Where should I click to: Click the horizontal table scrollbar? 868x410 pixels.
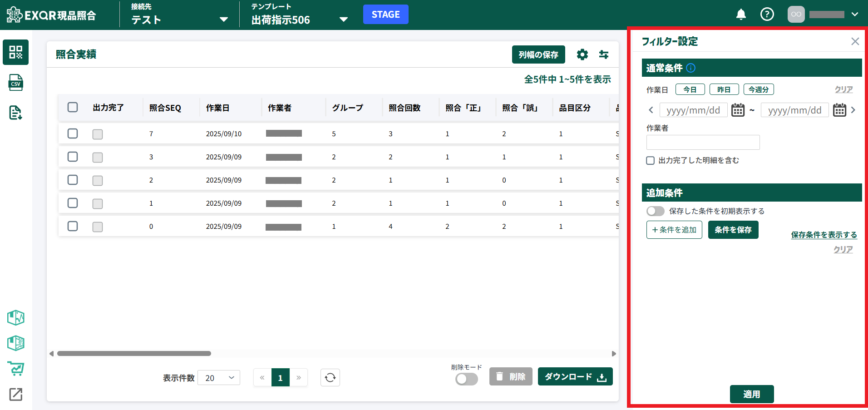134,353
